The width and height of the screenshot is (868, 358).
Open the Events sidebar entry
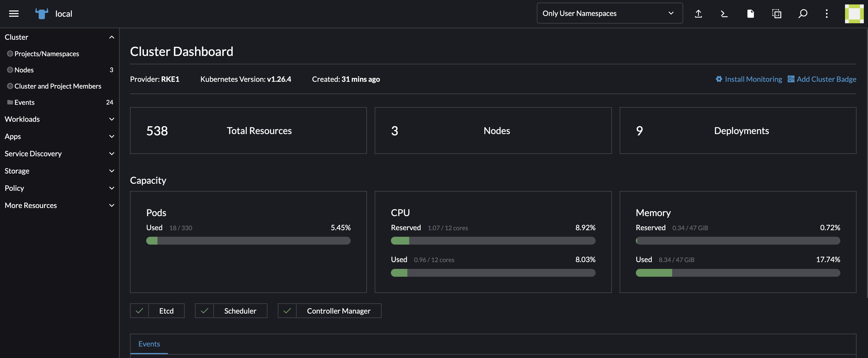click(x=25, y=102)
